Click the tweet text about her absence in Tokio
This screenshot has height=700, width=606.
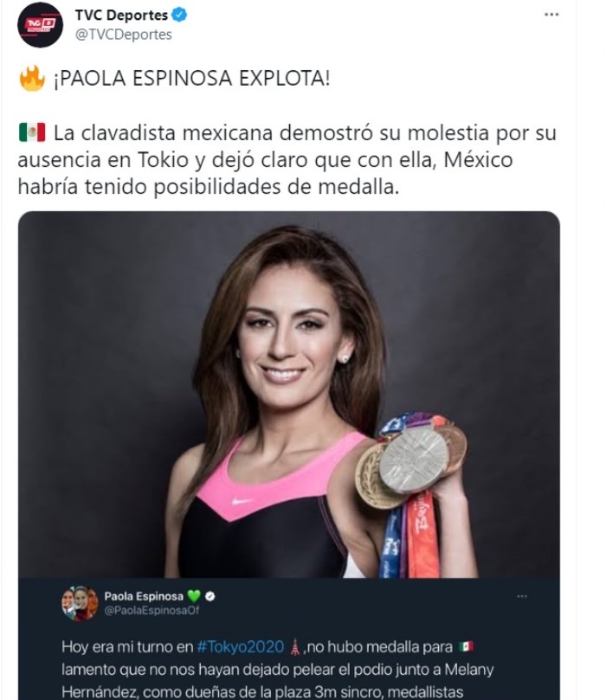tap(287, 160)
